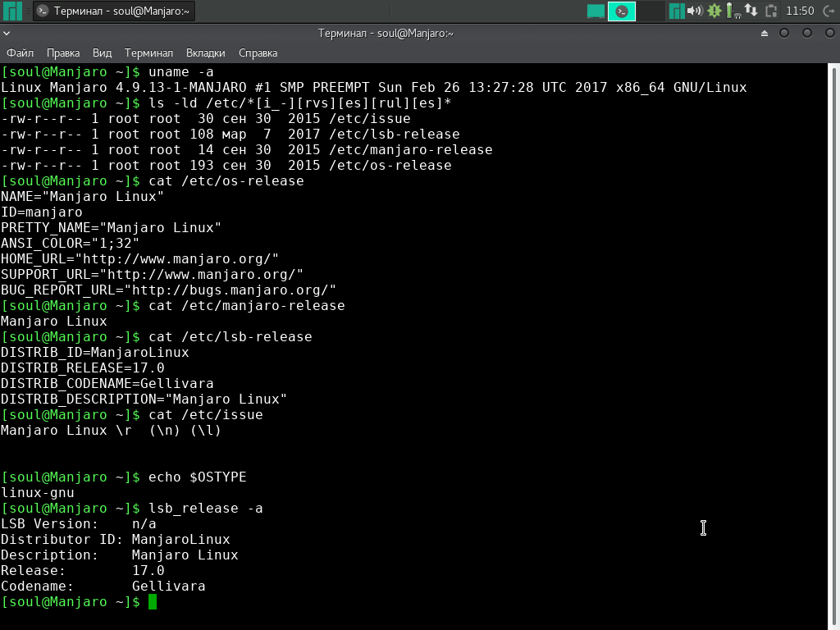
Task: Switch to the first workspace thumbnail
Action: point(596,11)
